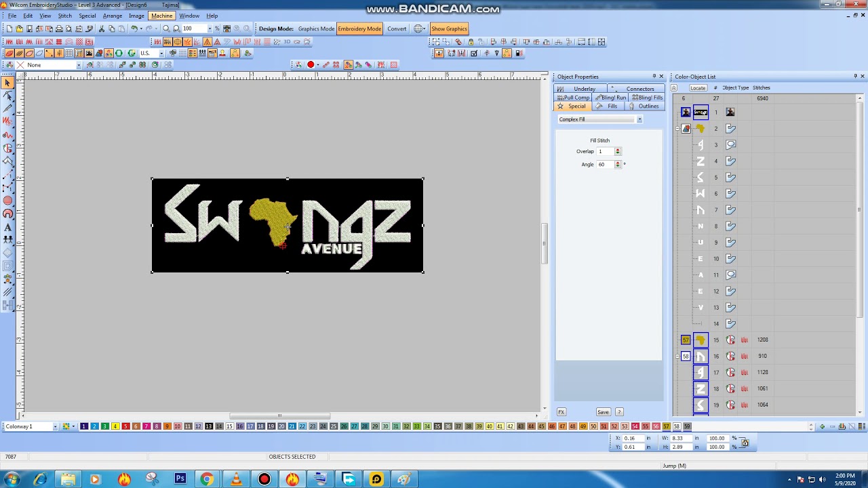Open the None thread color dropdown
The image size is (868, 488).
click(79, 65)
